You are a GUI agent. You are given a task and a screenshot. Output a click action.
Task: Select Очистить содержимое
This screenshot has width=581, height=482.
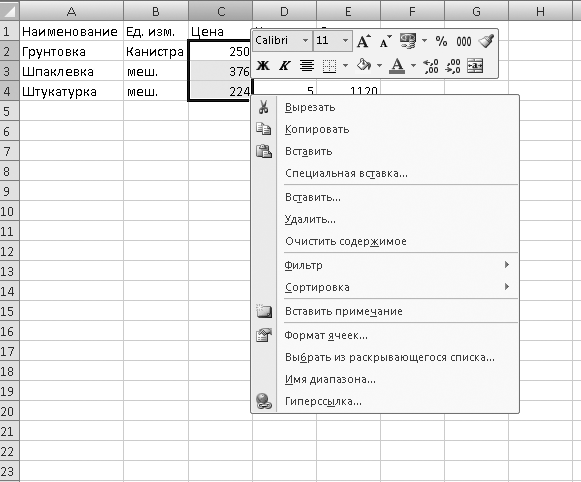385,242
